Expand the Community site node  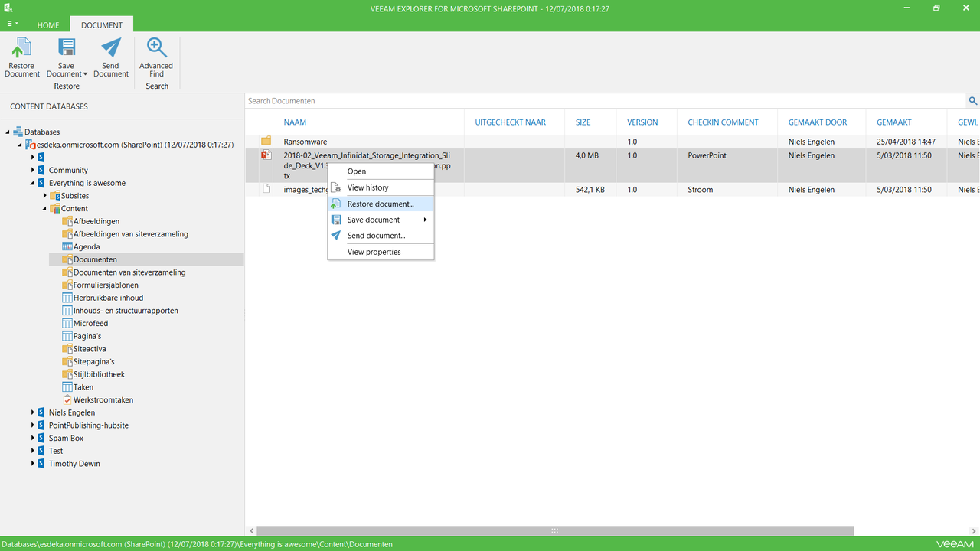click(x=33, y=170)
